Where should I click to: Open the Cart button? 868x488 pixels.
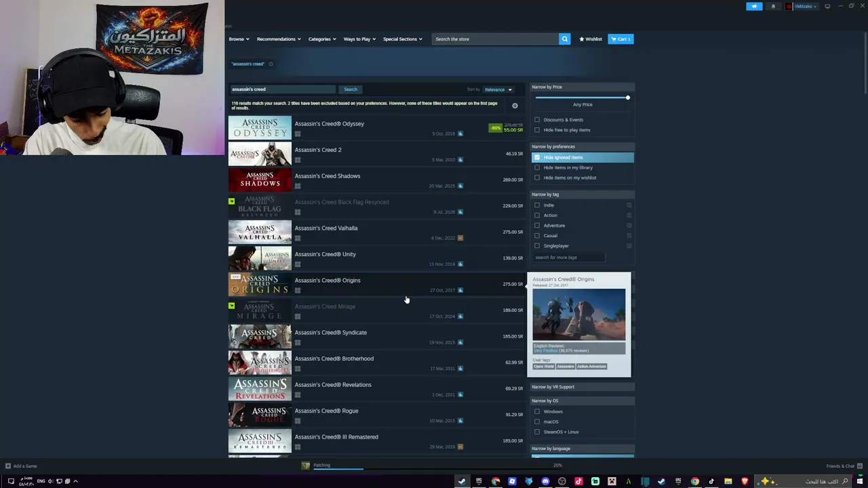[x=620, y=39]
